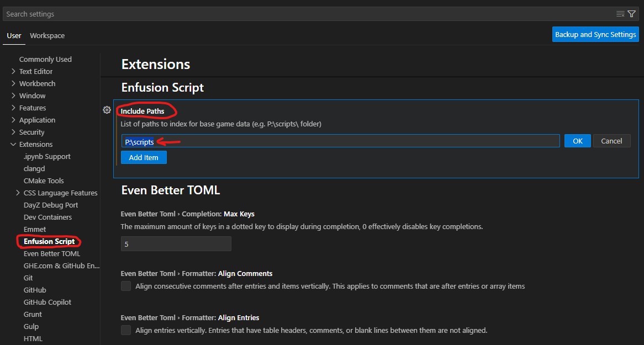Cancel editing the include path
Screen dimensions: 644x345
[611, 141]
